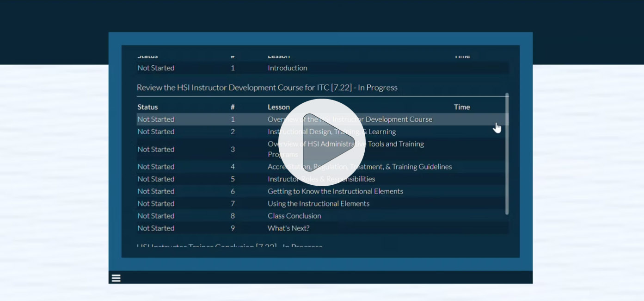The image size is (644, 301).
Task: Select "Introduction" lesson row
Action: [x=323, y=68]
